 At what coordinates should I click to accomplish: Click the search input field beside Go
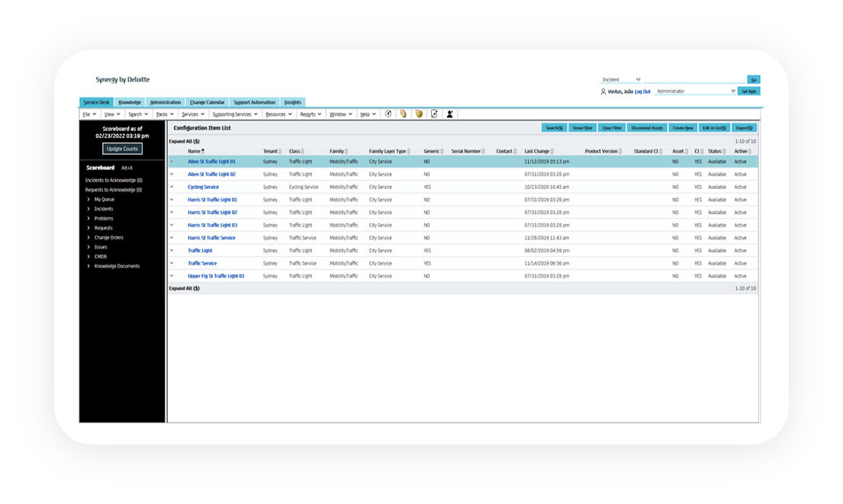[694, 79]
